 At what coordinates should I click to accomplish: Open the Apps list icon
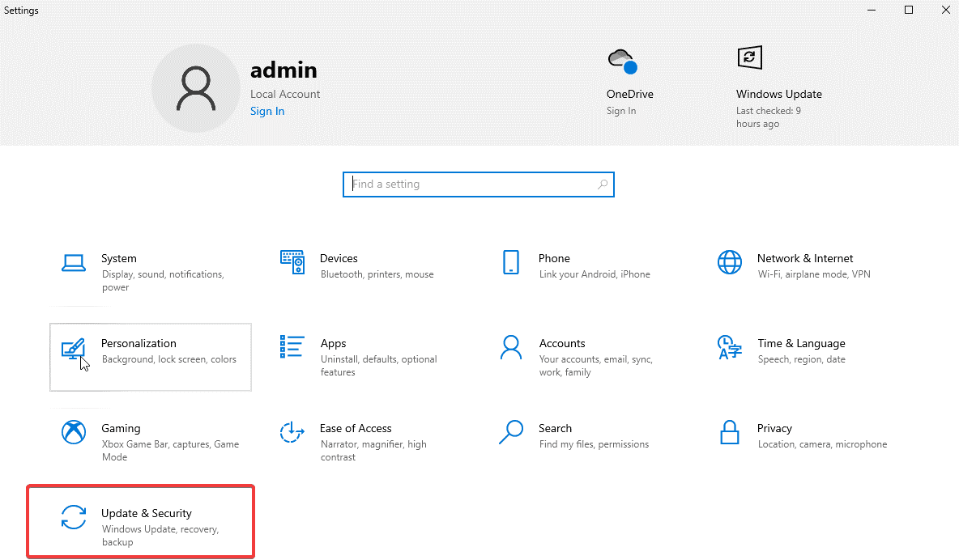(292, 347)
